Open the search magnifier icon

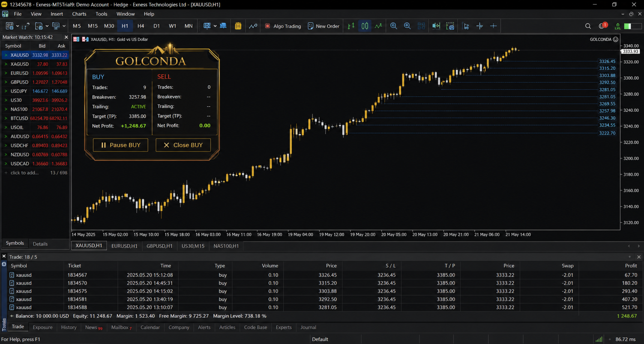tap(588, 26)
